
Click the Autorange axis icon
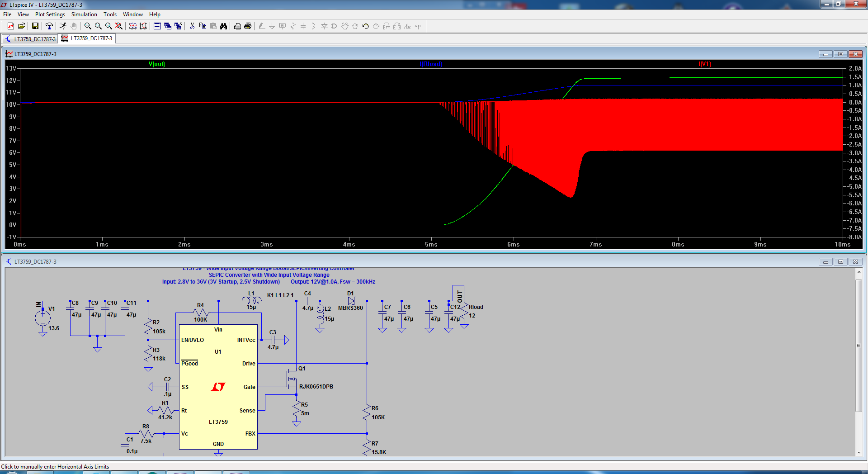coord(143,26)
